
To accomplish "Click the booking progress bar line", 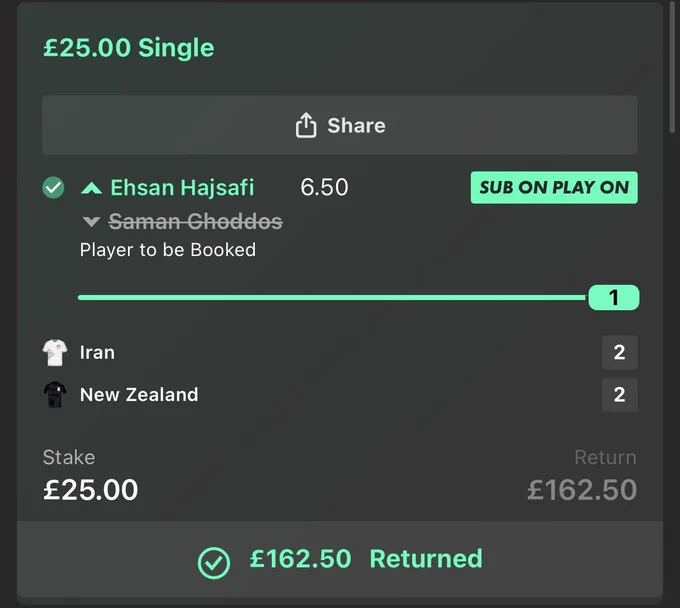I will [333, 297].
